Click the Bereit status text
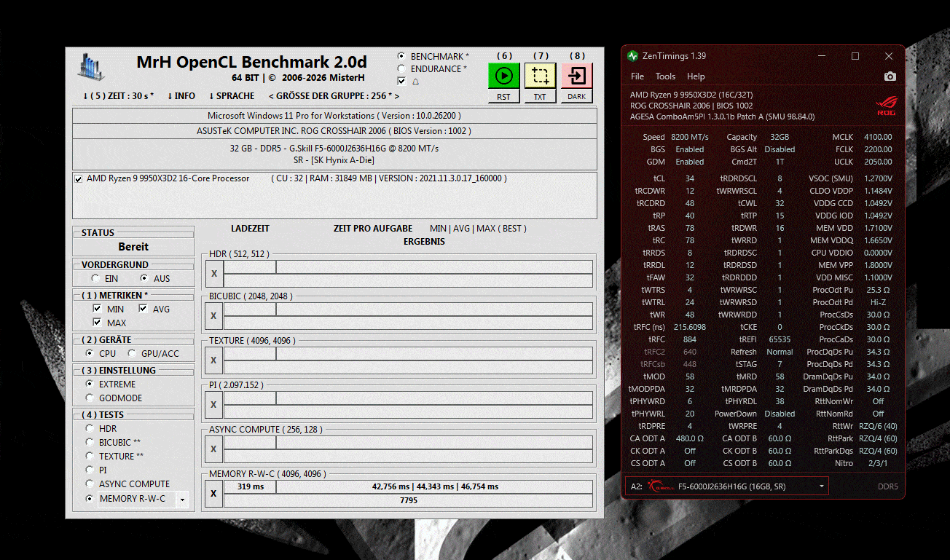 [133, 247]
